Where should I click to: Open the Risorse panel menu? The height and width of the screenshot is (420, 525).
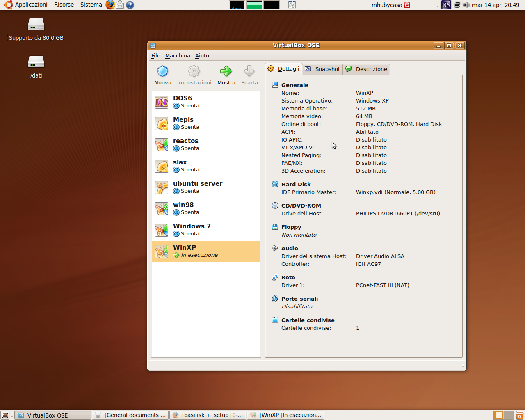coord(64,5)
